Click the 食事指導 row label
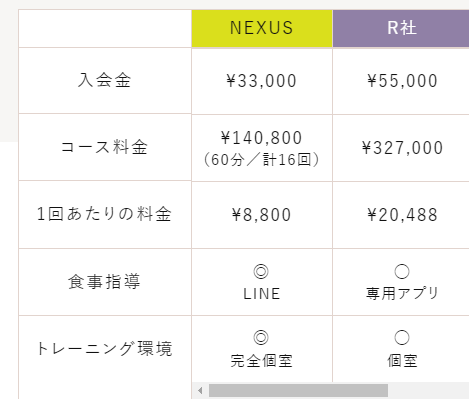The height and width of the screenshot is (399, 469). 104,281
